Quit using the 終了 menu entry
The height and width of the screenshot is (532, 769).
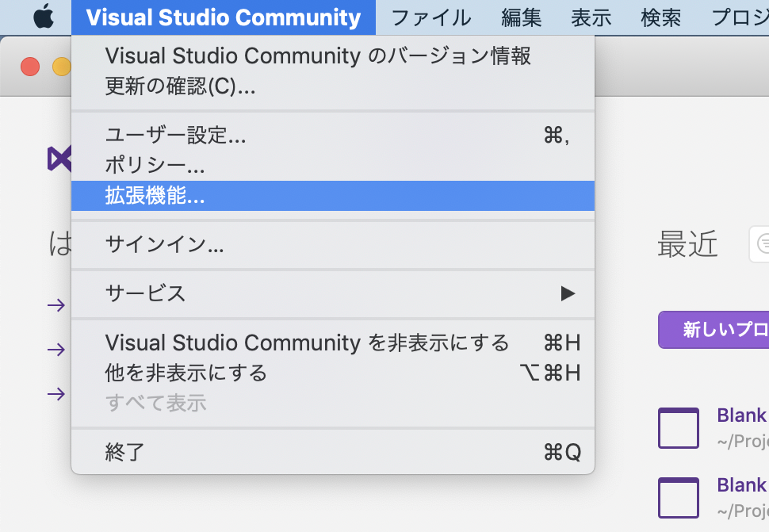(123, 451)
